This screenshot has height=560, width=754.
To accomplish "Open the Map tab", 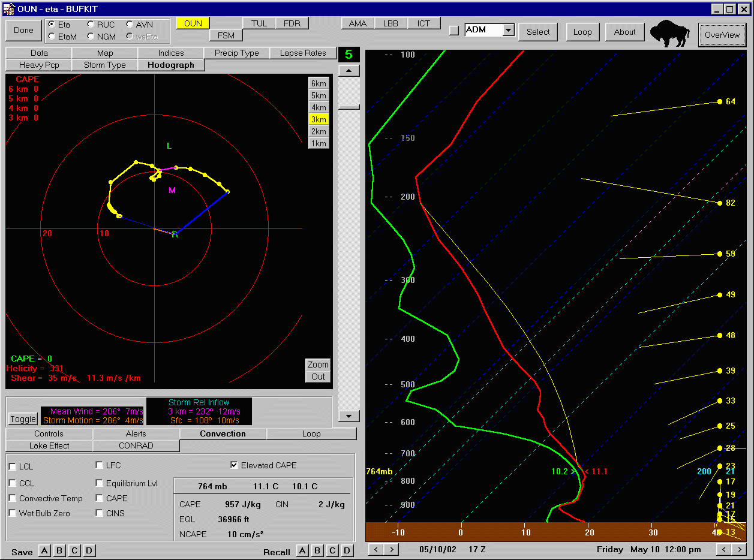I will coord(105,53).
